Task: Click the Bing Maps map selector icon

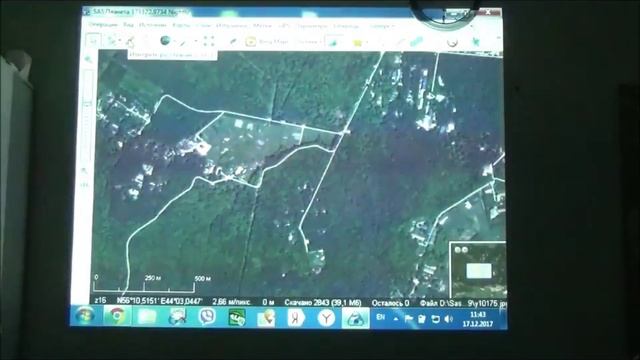Action: pyautogui.click(x=250, y=41)
